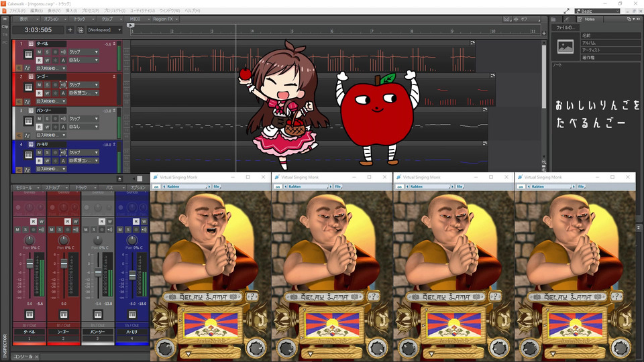Screen dimensions: 644x362
Task: Open the file menu in the menu bar
Action: click(x=17, y=11)
